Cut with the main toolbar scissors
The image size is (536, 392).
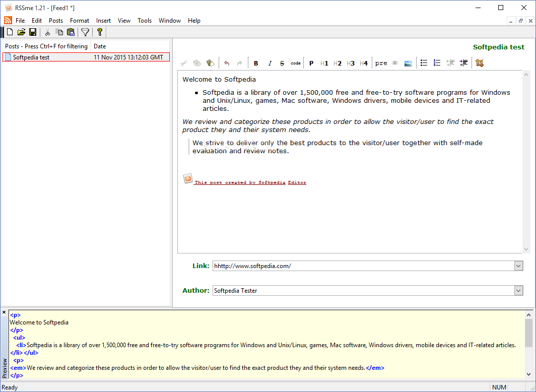tap(47, 32)
